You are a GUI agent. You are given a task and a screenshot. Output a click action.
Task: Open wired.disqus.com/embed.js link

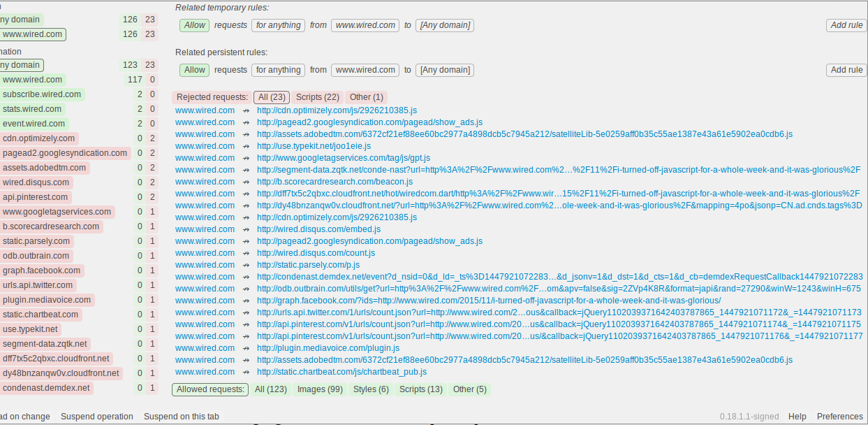tap(318, 229)
